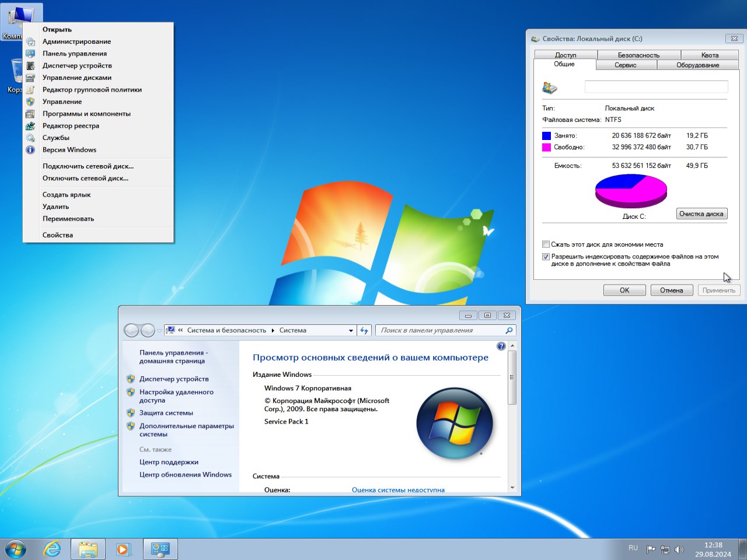Click the gear icon for Службы
The height and width of the screenshot is (560, 747).
tap(30, 138)
